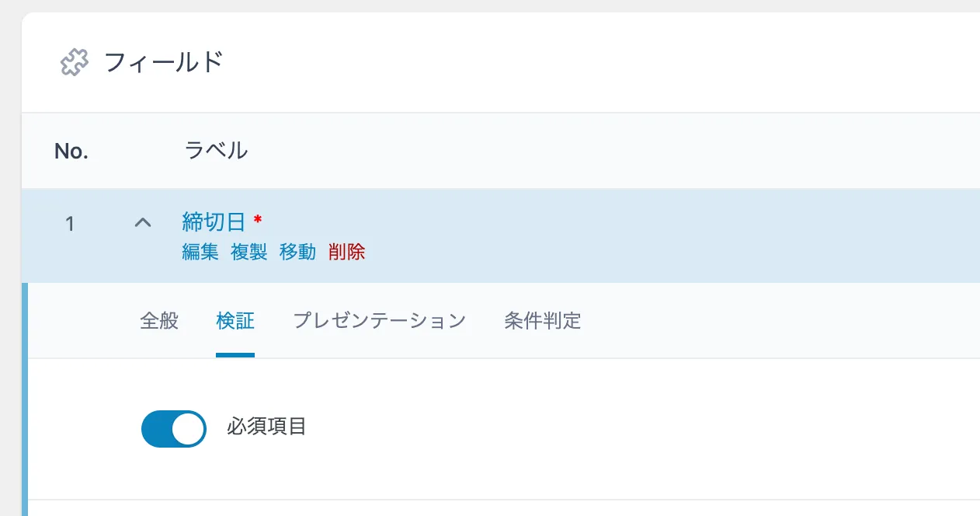Click the フィールド panel title
The height and width of the screenshot is (516, 980).
tap(164, 62)
